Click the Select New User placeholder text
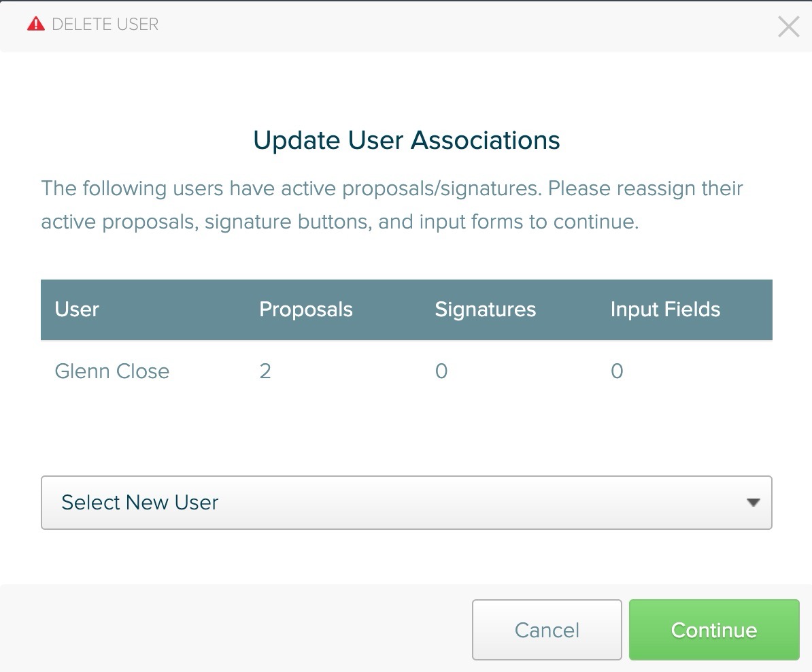812x672 pixels. [x=140, y=503]
